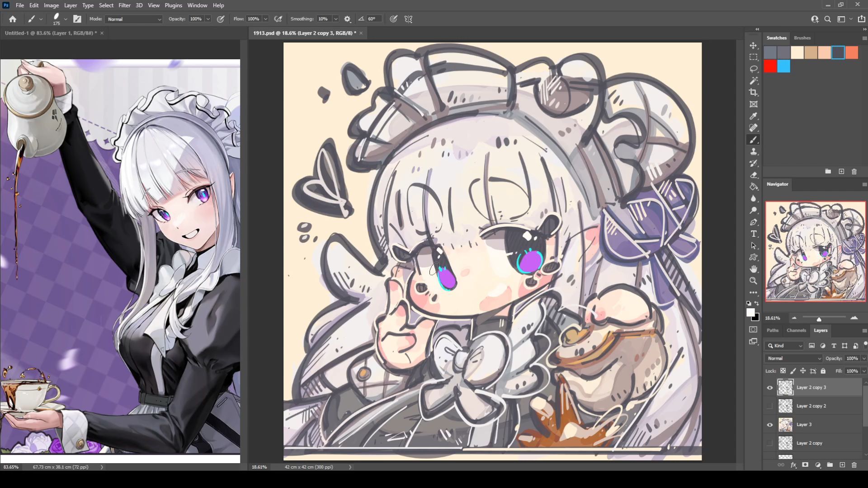Change the screen mode
The image size is (868, 488).
click(753, 342)
